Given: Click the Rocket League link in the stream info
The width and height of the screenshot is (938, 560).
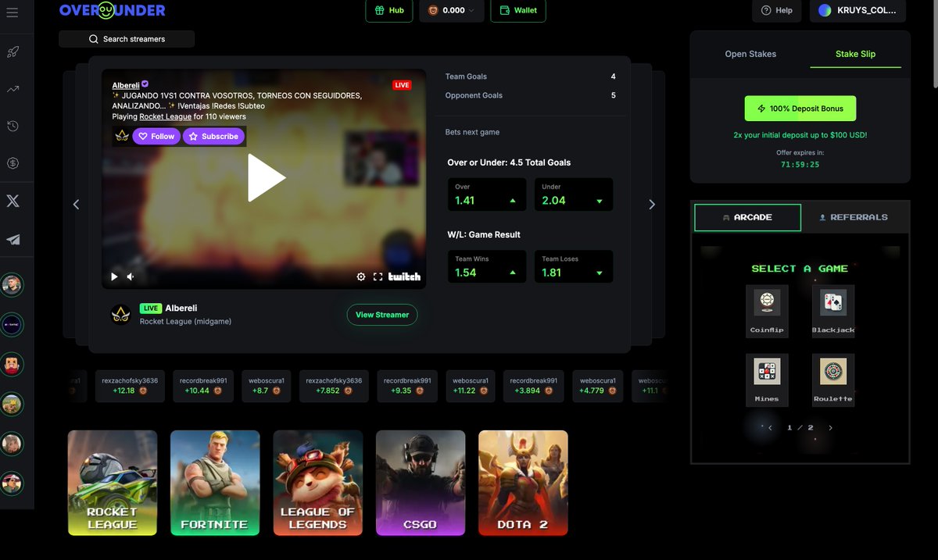Looking at the screenshot, I should tap(165, 116).
